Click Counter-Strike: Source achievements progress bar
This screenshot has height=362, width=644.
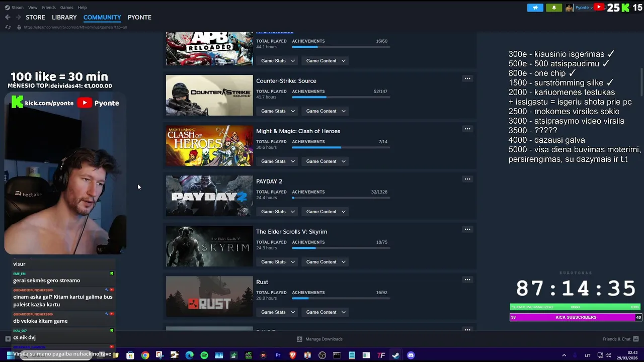pos(341,97)
